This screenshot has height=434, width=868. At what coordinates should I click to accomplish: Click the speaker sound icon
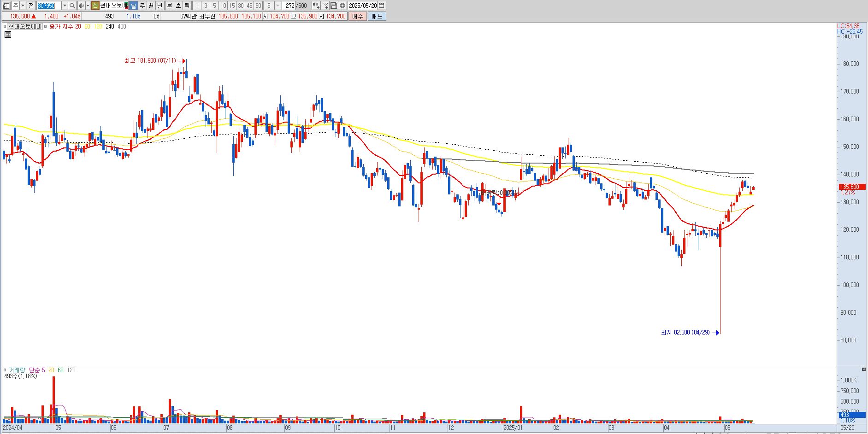81,6
